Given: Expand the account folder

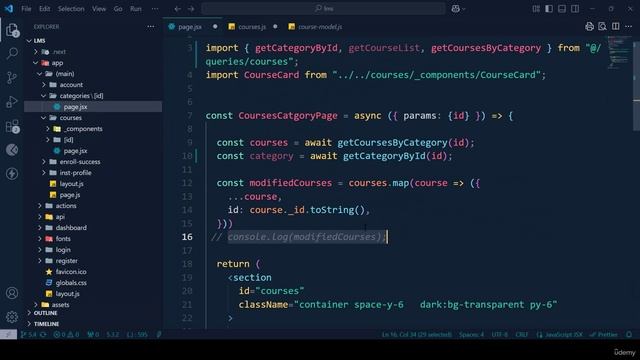Looking at the screenshot, I should (44, 85).
